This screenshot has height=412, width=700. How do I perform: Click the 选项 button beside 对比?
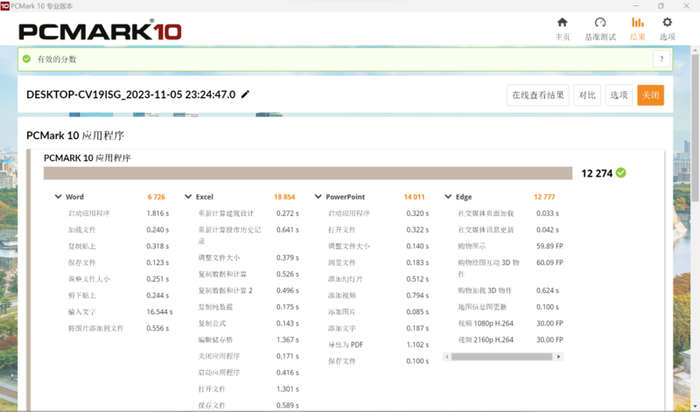coord(619,95)
